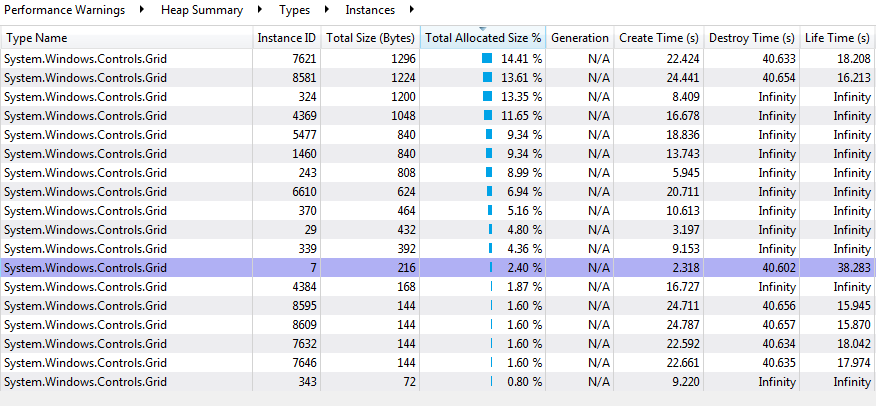Select the row with Instance ID 8609

click(438, 324)
